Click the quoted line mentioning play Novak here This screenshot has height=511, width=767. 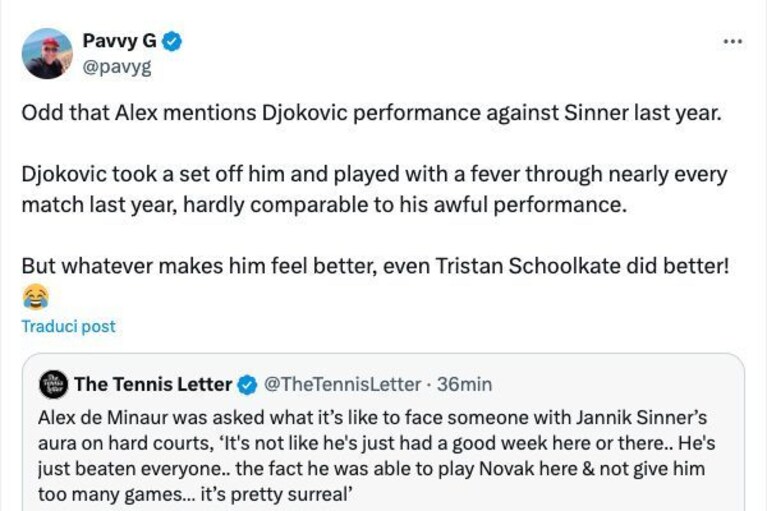click(371, 469)
